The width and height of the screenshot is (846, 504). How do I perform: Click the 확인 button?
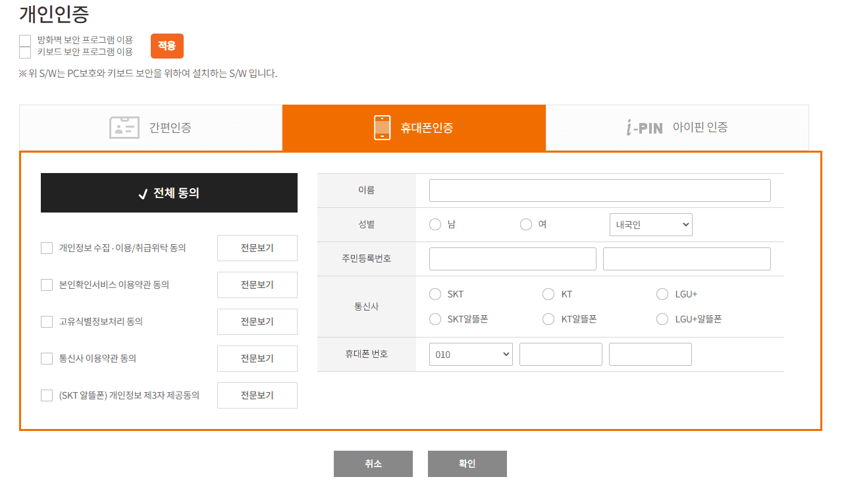pos(467,464)
